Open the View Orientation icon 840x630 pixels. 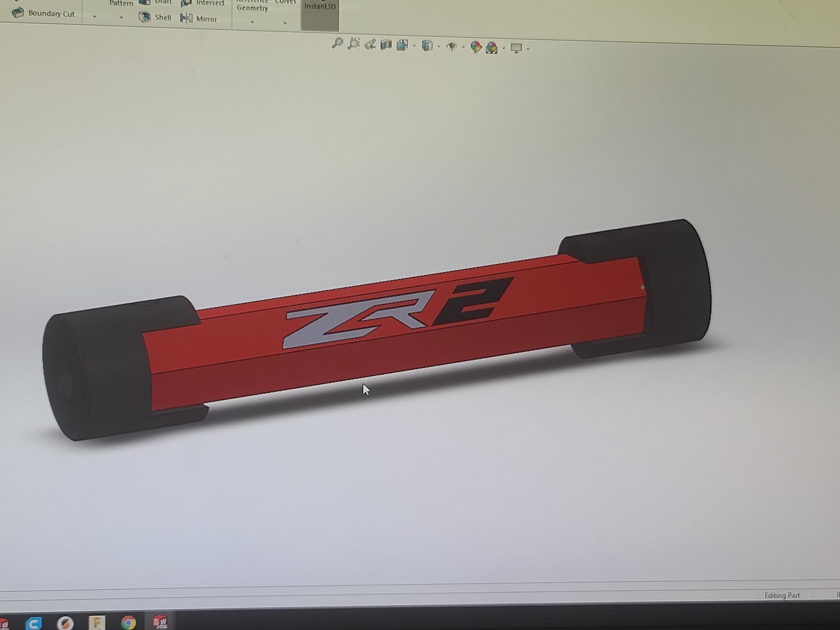402,45
